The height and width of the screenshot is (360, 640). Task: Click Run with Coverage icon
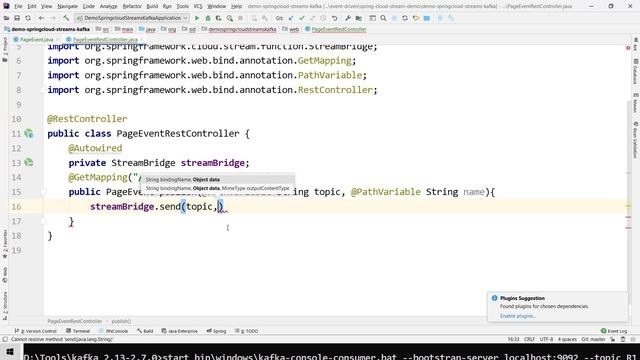pyautogui.click(x=218, y=18)
